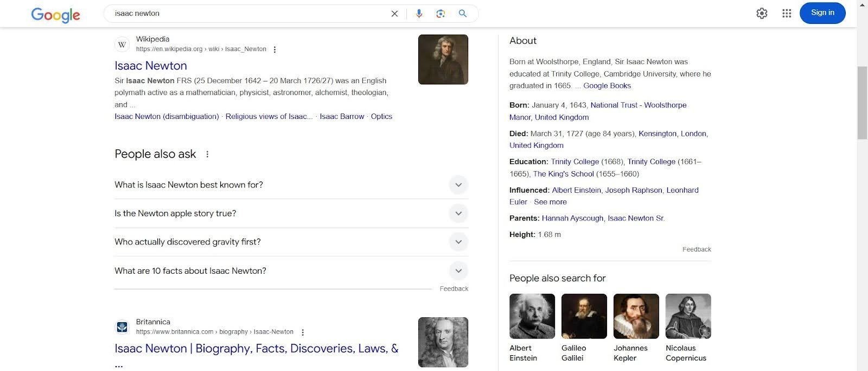The width and height of the screenshot is (868, 371).
Task: Open Isaac Newton (disambiguation) sitelink
Action: (x=167, y=116)
